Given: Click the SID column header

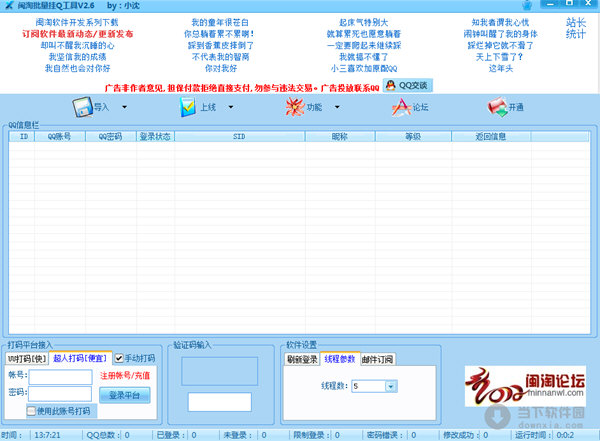Looking at the screenshot, I should tap(240, 136).
